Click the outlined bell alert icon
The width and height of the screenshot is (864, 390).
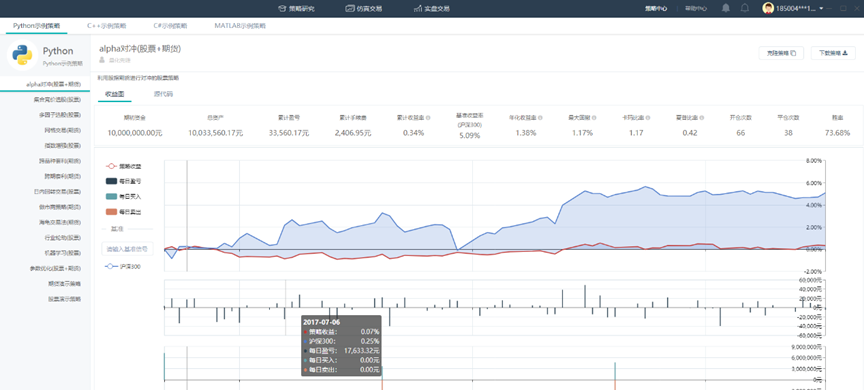(745, 8)
